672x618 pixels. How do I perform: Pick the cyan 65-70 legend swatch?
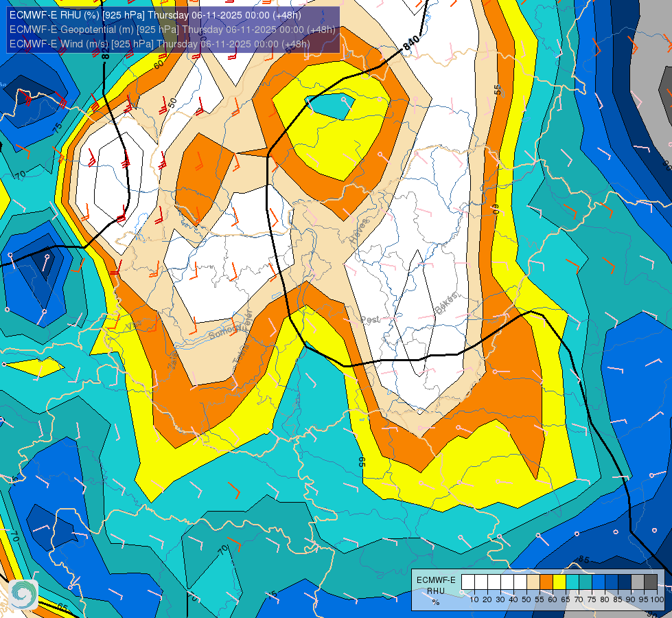(x=572, y=582)
